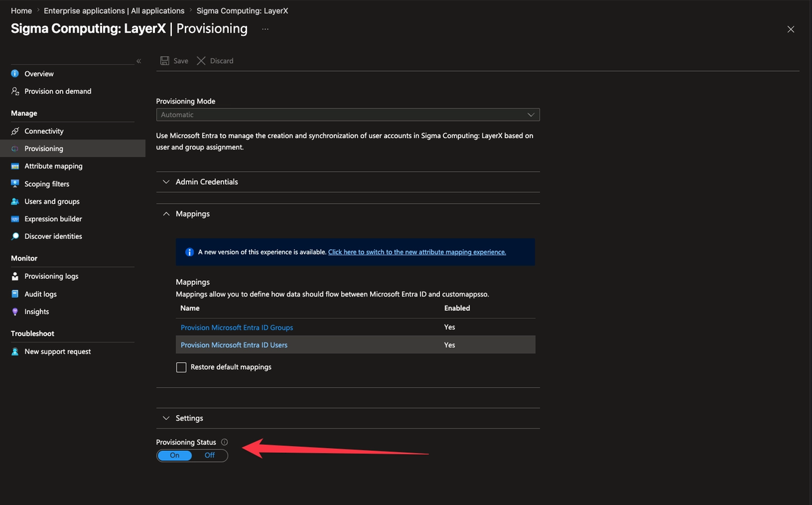Click the Monitor section heading
812x505 pixels.
[24, 259]
